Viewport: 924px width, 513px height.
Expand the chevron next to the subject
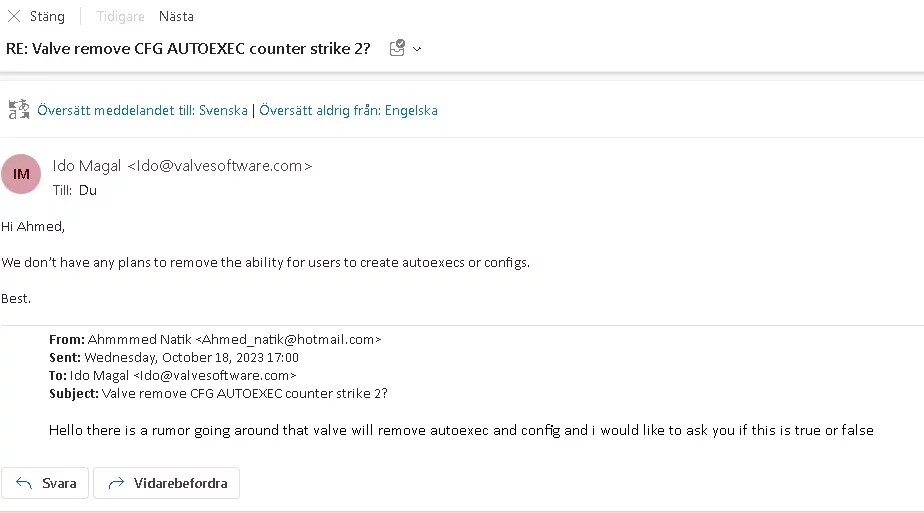point(417,48)
